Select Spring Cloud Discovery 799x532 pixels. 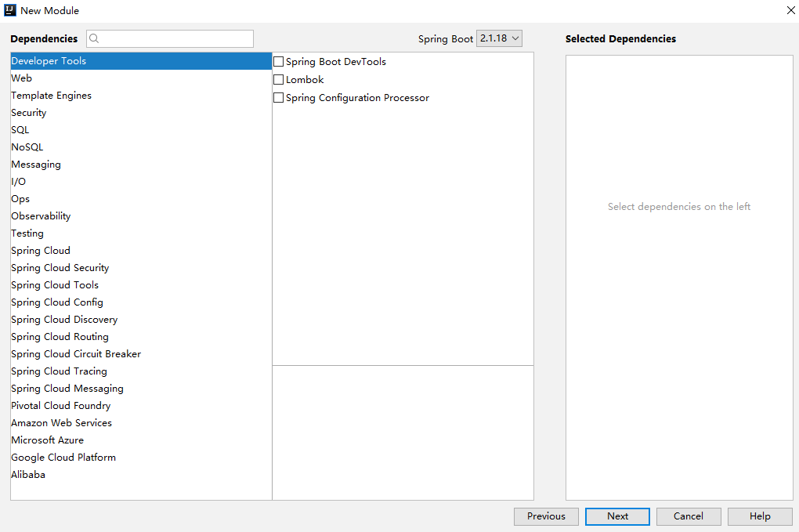[x=141, y=320]
